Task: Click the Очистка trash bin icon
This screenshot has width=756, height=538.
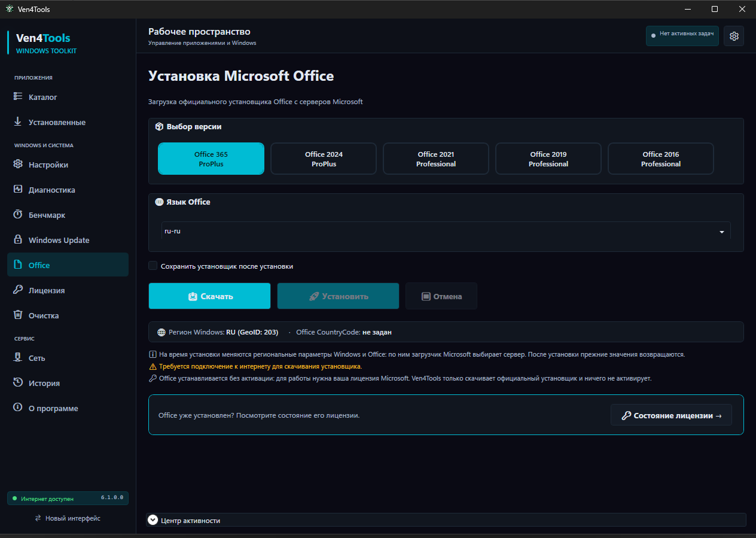Action: point(18,315)
